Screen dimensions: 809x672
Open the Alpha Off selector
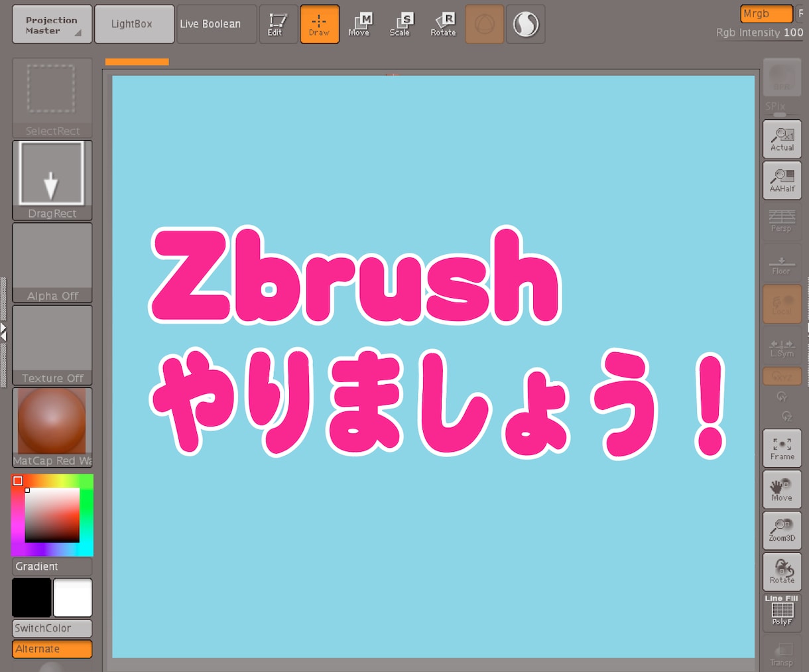pos(52,263)
